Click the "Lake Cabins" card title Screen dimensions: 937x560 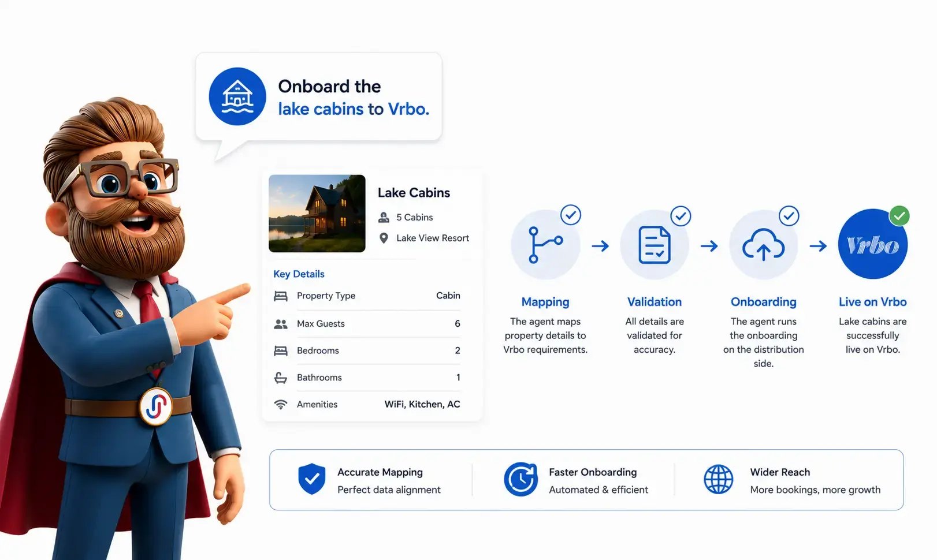pyautogui.click(x=414, y=193)
